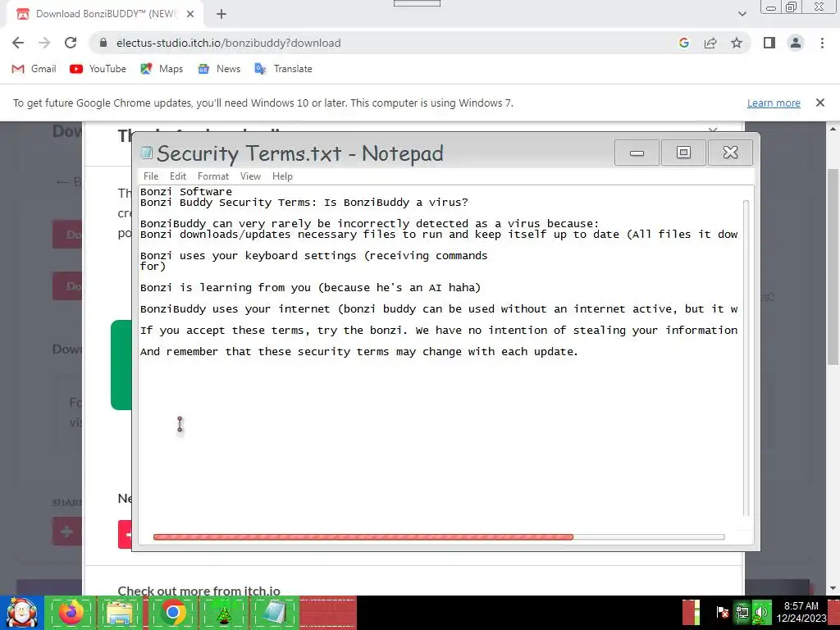Maximize the Security Terms Notepad window
840x630 pixels.
pos(683,153)
